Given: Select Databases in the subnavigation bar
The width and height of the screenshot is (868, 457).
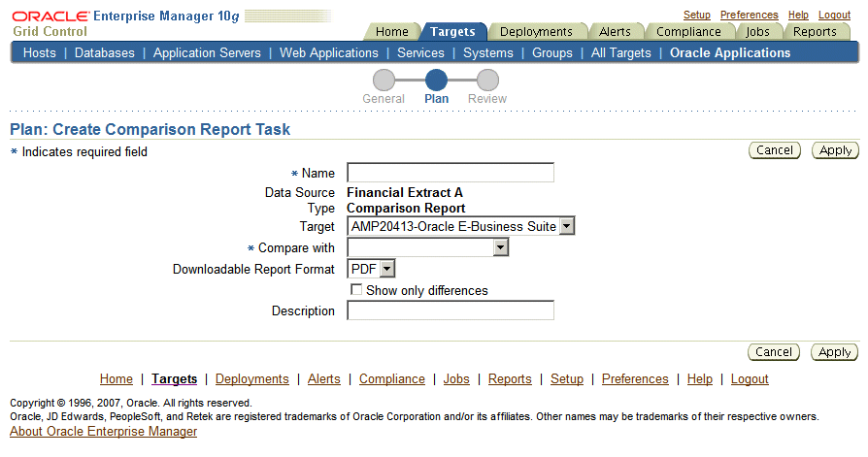Looking at the screenshot, I should pyautogui.click(x=105, y=53).
